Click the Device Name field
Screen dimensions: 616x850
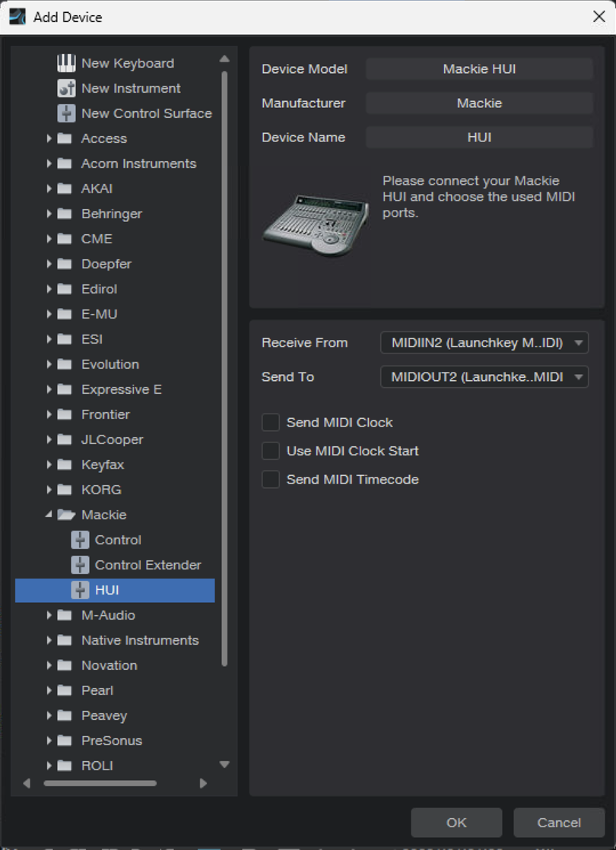(x=479, y=137)
